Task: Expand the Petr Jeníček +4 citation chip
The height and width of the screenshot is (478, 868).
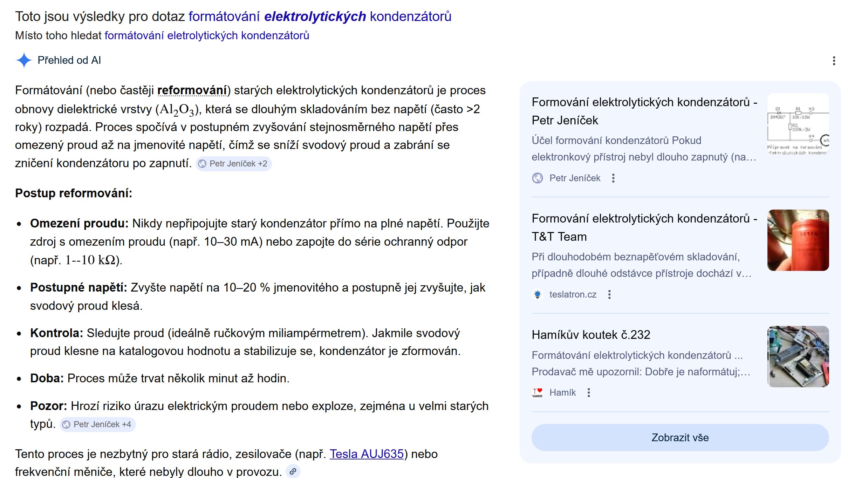Action: click(x=97, y=424)
